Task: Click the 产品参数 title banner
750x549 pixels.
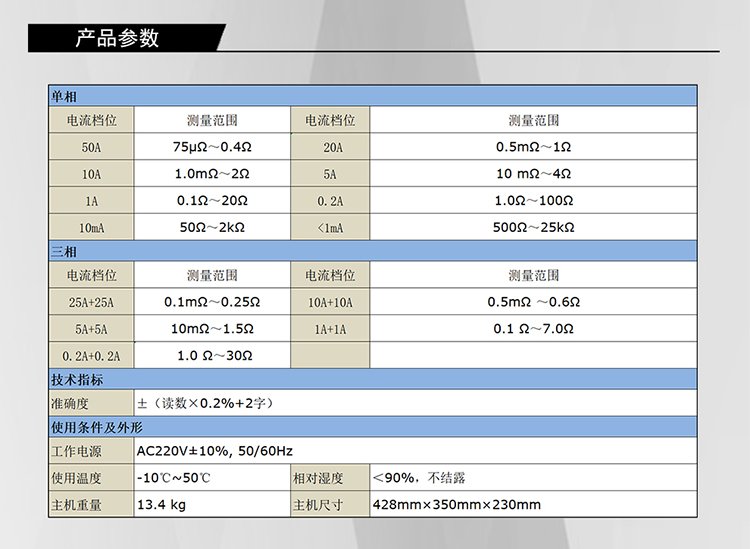Action: click(x=118, y=39)
